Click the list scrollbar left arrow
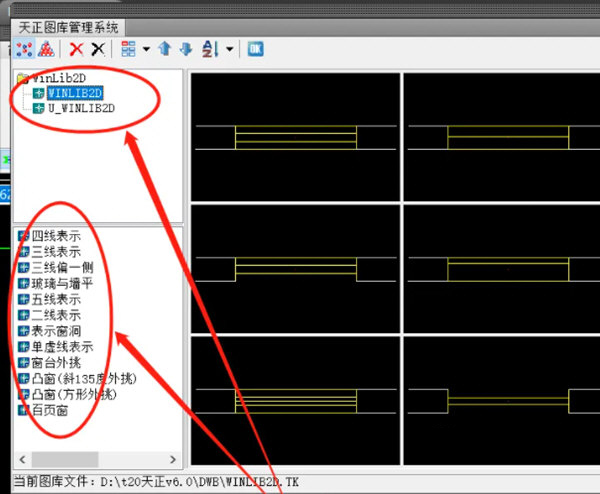Viewport: 600px width, 494px height. pyautogui.click(x=23, y=459)
